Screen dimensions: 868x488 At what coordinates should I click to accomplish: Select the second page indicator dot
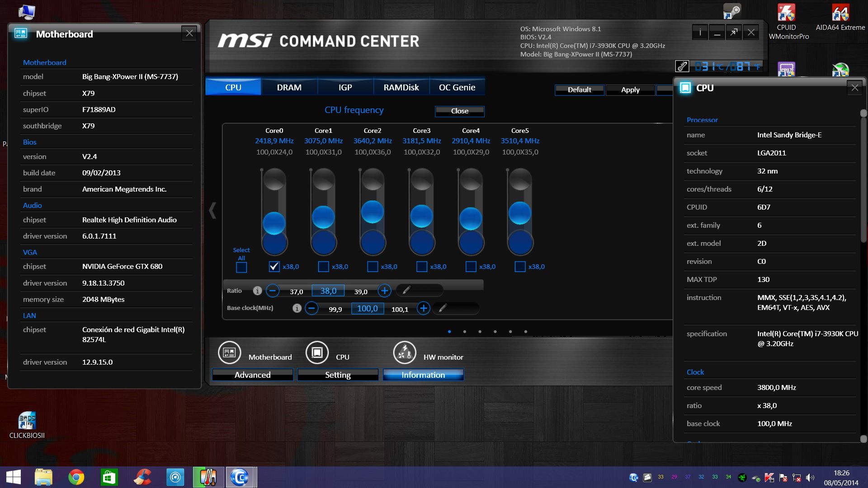click(465, 332)
